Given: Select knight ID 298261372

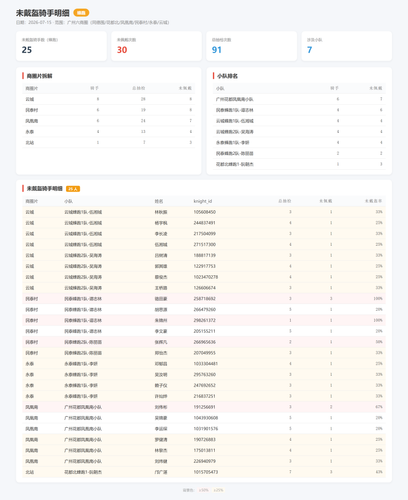Looking at the screenshot, I should (x=205, y=320).
